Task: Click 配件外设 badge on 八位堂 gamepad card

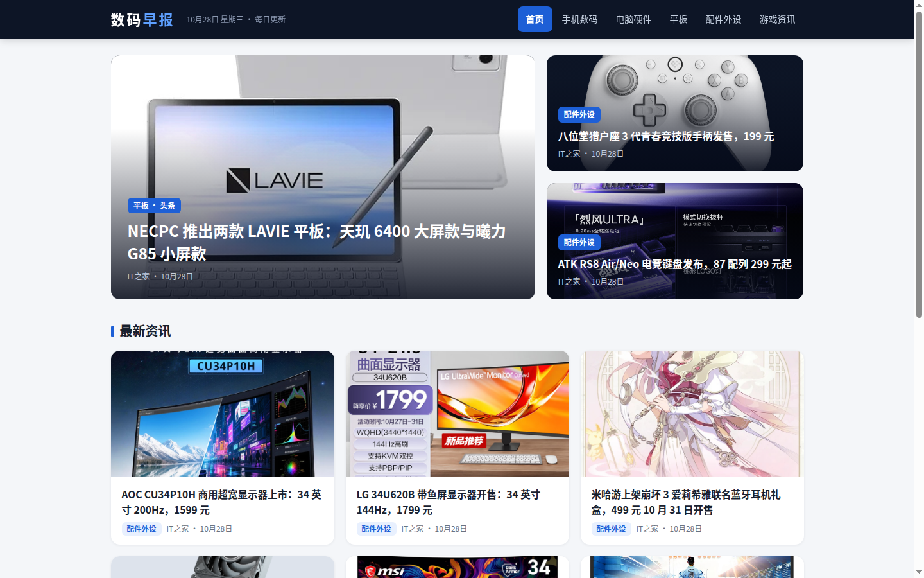Action: 579,114
